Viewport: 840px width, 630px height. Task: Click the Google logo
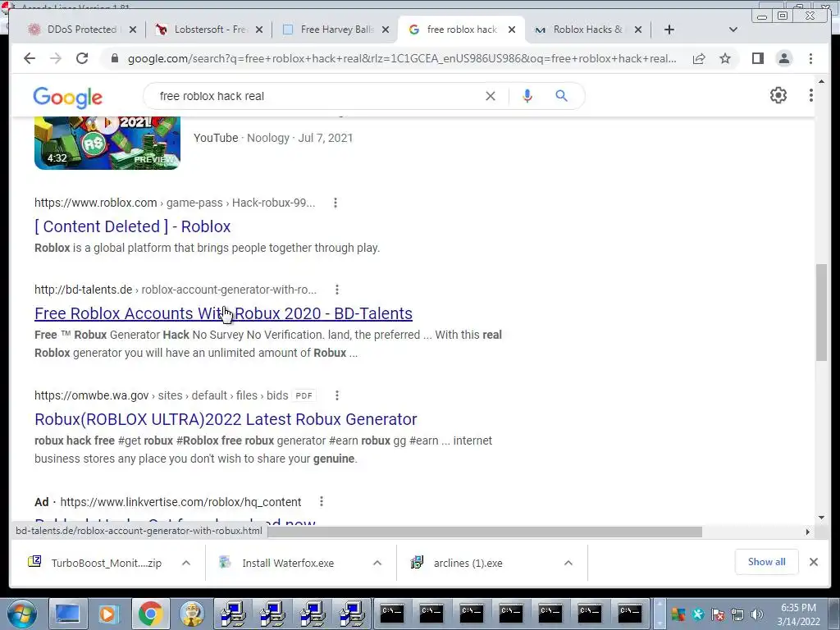pyautogui.click(x=67, y=98)
